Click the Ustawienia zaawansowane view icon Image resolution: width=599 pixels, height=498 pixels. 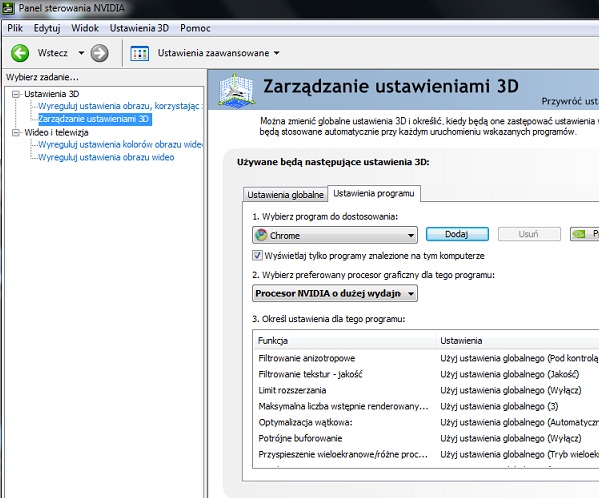[x=139, y=53]
